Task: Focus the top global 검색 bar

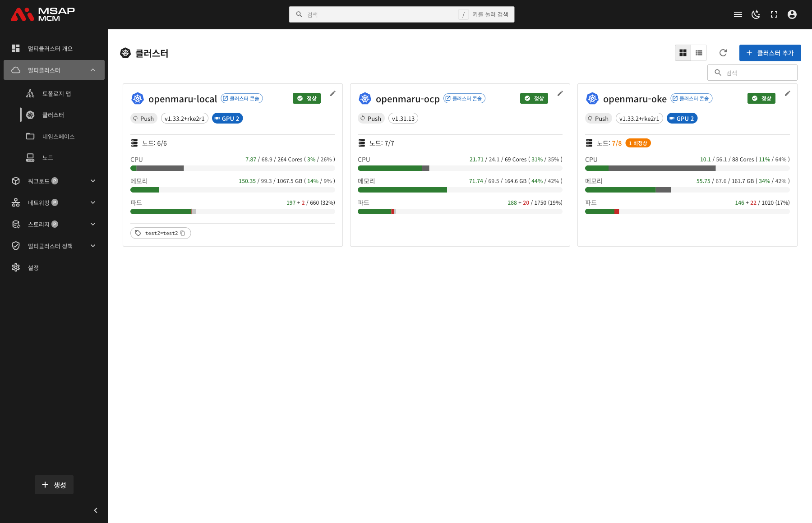Action: coord(401,14)
